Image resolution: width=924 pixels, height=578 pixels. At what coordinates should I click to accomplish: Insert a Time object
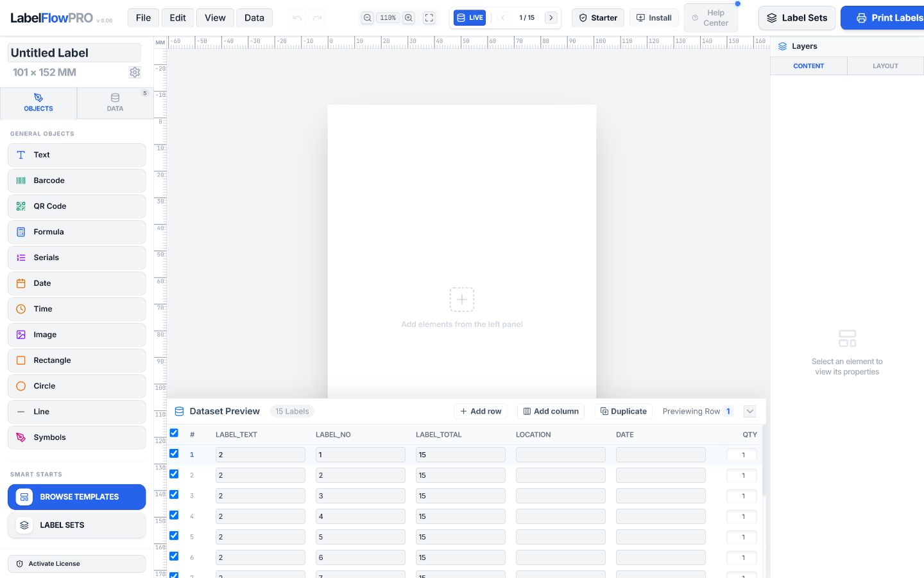77,309
